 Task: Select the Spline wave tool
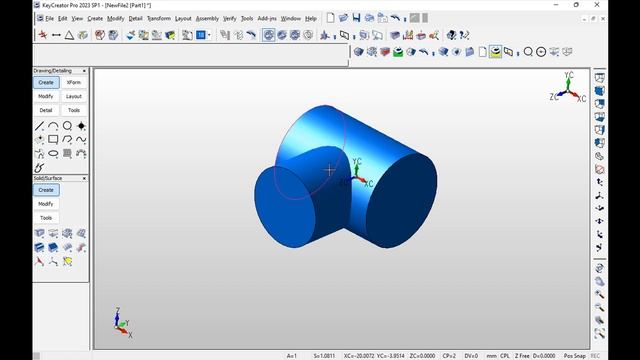81,140
